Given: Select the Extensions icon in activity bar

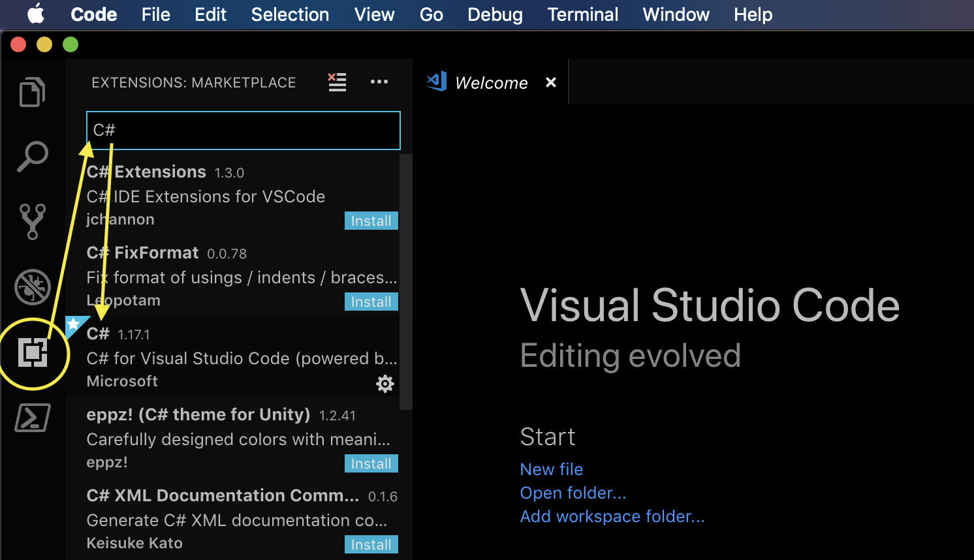Looking at the screenshot, I should pyautogui.click(x=33, y=353).
